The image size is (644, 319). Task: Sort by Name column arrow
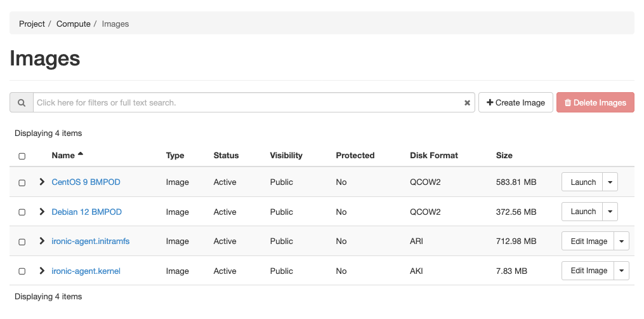pyautogui.click(x=81, y=155)
